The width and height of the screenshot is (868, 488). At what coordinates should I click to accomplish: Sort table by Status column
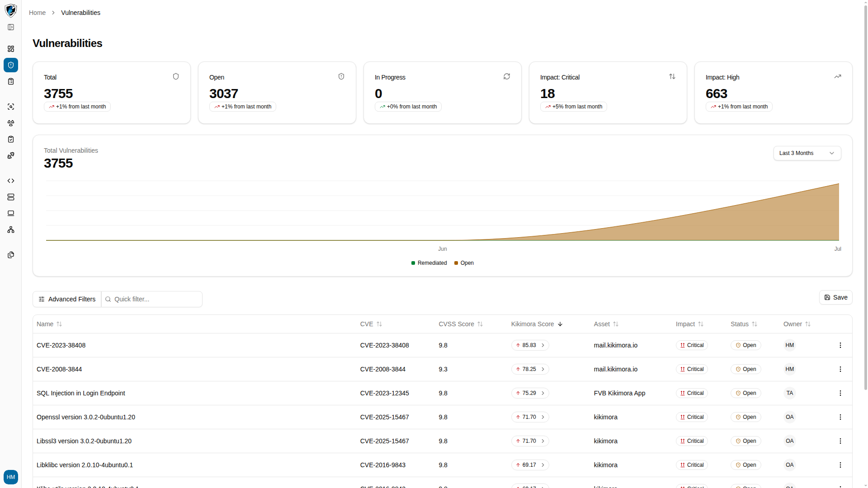(x=744, y=324)
